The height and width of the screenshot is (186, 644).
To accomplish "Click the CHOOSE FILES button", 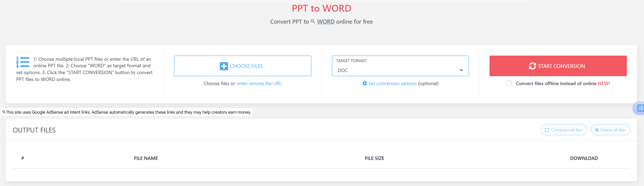I will tap(243, 66).
